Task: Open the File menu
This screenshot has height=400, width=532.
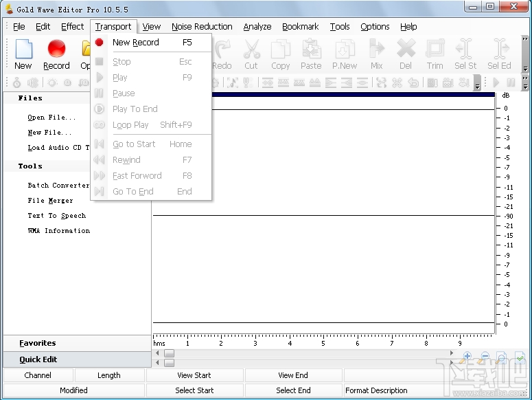Action: (19, 27)
